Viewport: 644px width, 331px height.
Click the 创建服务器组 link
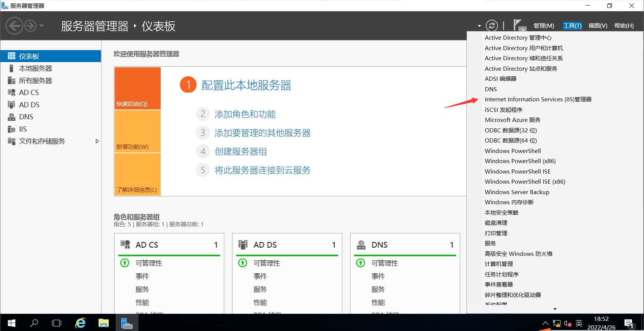tap(240, 151)
